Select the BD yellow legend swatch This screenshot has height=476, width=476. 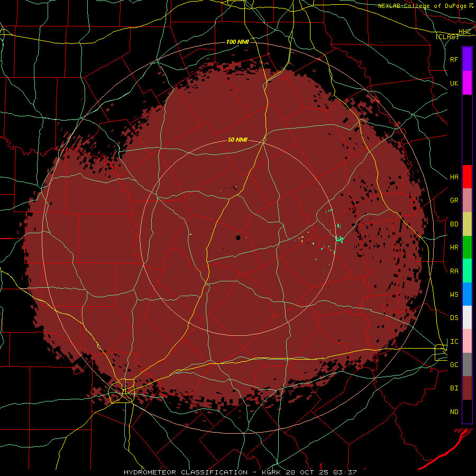tap(467, 224)
